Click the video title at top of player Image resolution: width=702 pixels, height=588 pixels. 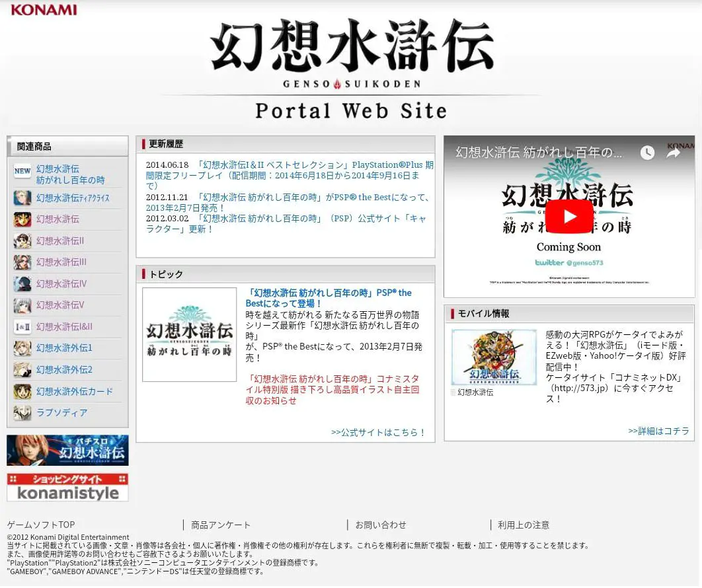coord(539,153)
